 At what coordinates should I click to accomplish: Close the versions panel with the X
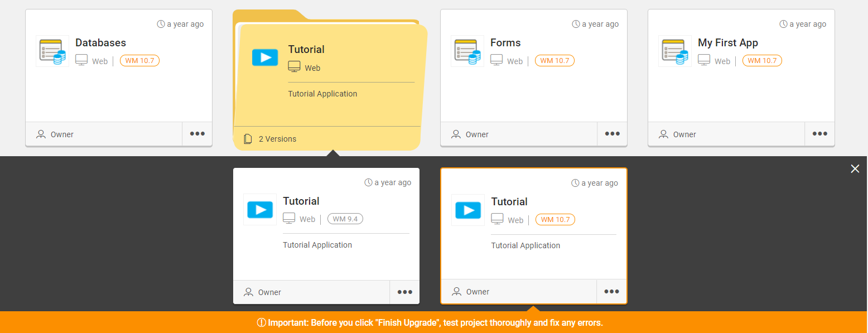tap(855, 168)
